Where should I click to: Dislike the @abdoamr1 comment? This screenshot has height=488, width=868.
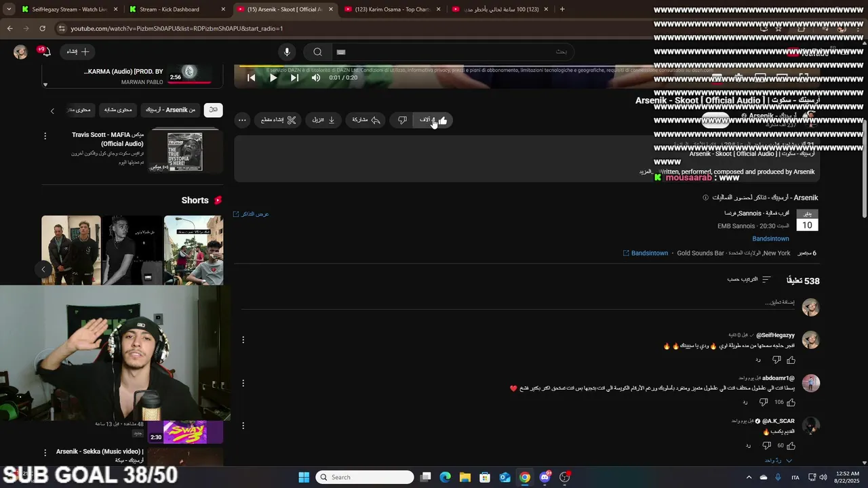[x=764, y=403]
